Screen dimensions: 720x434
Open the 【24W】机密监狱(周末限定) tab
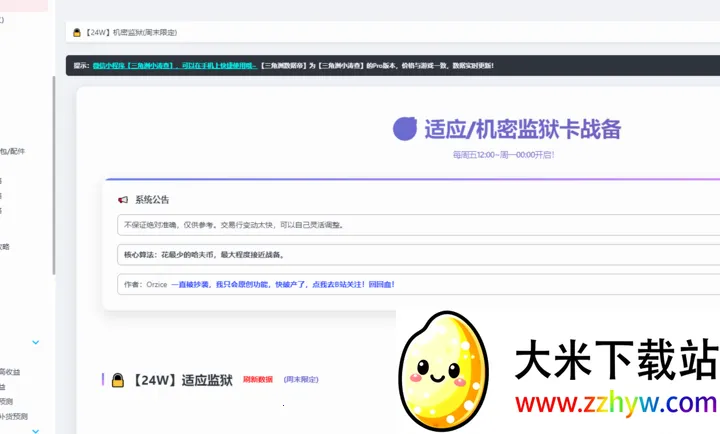click(130, 32)
